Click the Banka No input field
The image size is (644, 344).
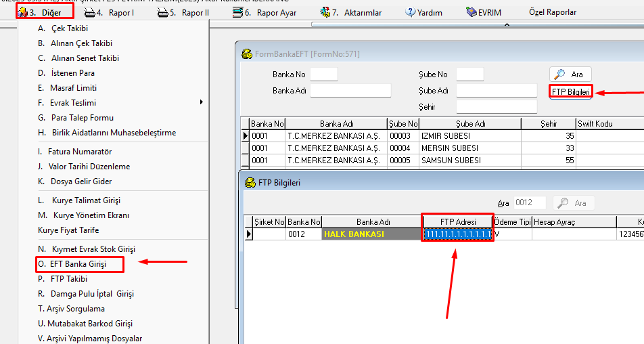pyautogui.click(x=323, y=74)
